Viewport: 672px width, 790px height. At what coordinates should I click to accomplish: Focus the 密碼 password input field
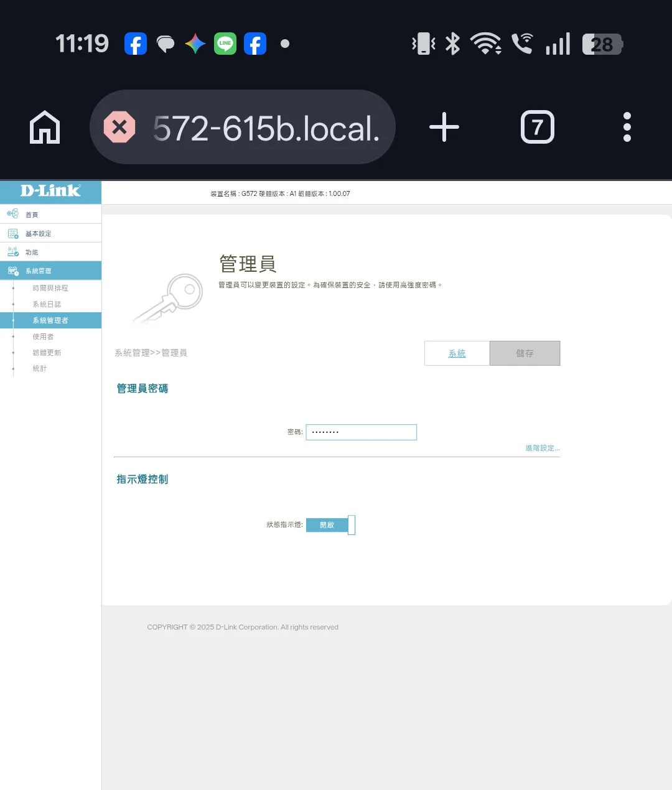[x=361, y=432]
